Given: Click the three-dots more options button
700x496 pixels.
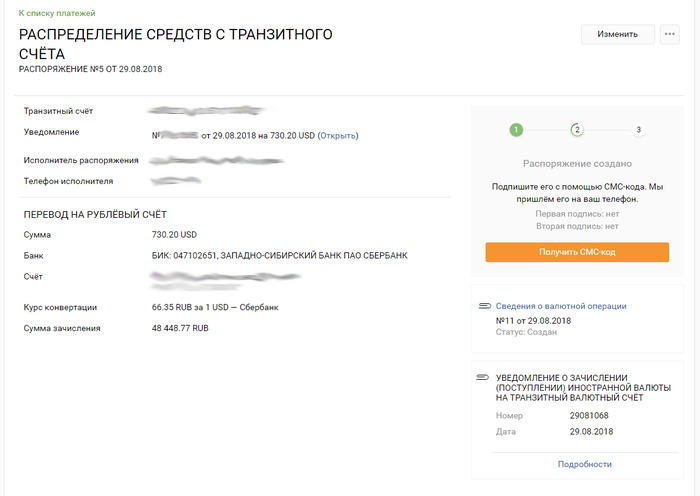Looking at the screenshot, I should pyautogui.click(x=671, y=34).
